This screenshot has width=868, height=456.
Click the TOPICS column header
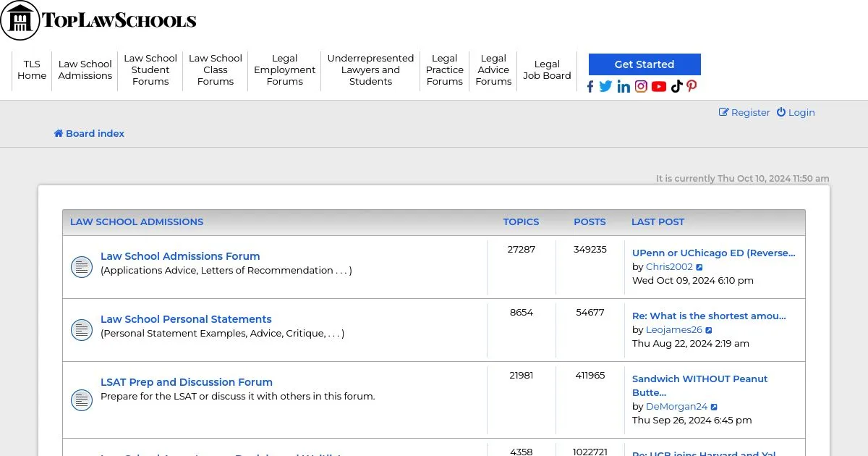point(522,222)
